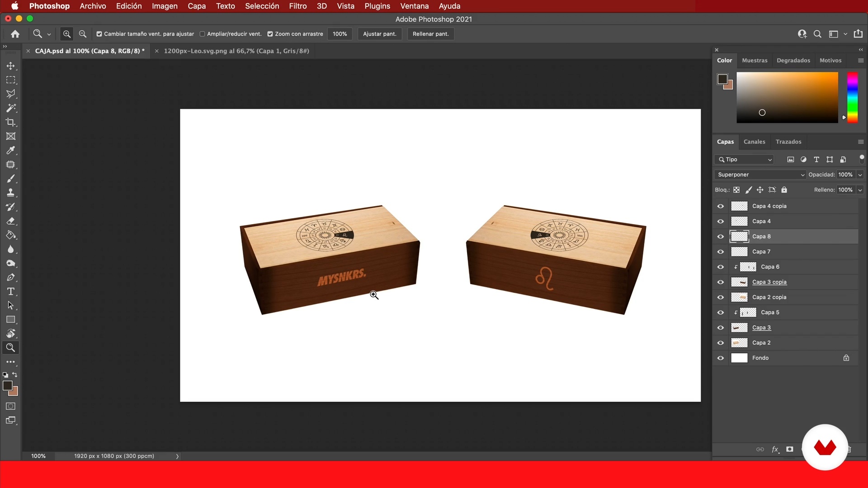
Task: Filter layers by adjustment type
Action: click(803, 160)
